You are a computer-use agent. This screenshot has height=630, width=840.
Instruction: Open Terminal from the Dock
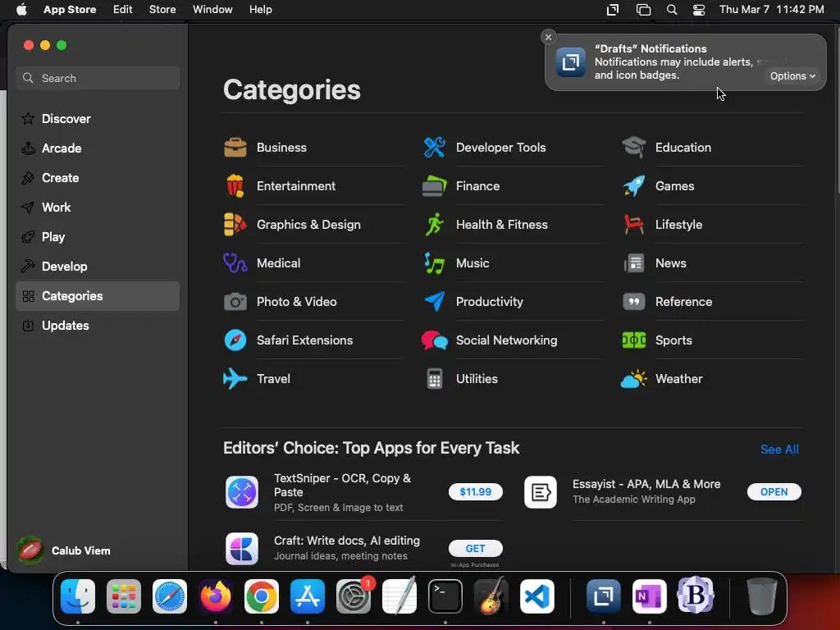tap(445, 596)
